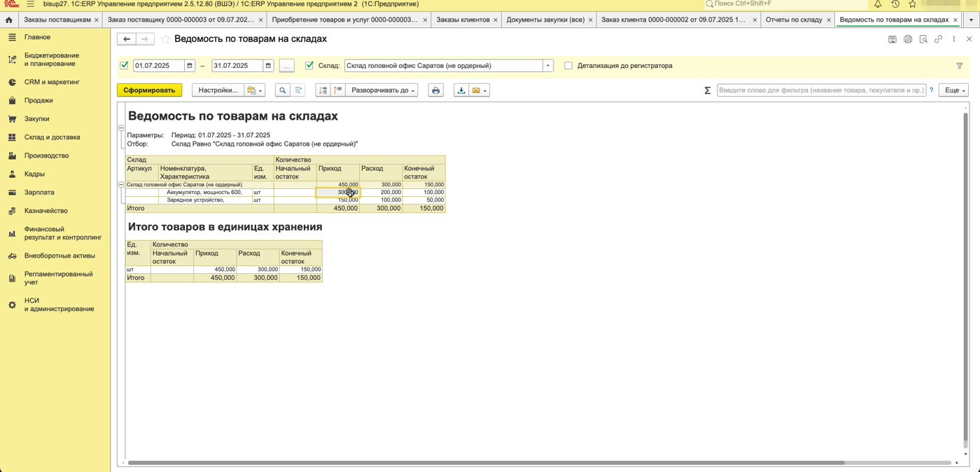This screenshot has width=980, height=472.
Task: Open the filter funnel icon
Action: pos(960,66)
